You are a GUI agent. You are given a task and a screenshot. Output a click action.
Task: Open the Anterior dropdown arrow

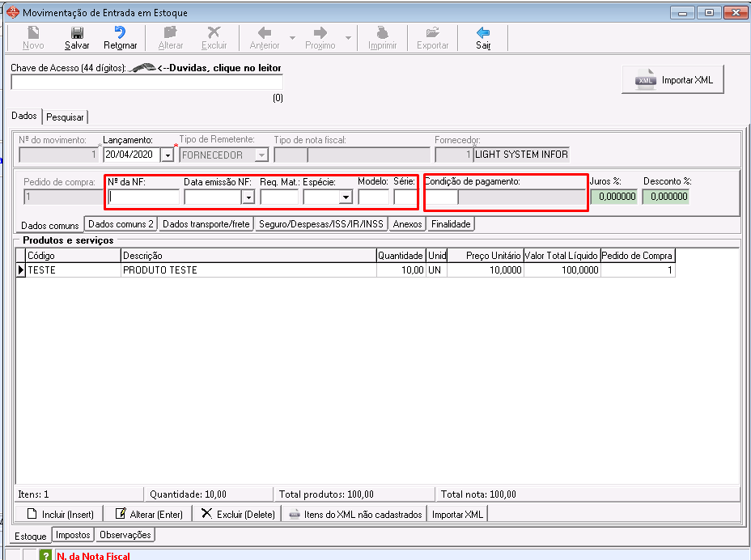point(292,37)
